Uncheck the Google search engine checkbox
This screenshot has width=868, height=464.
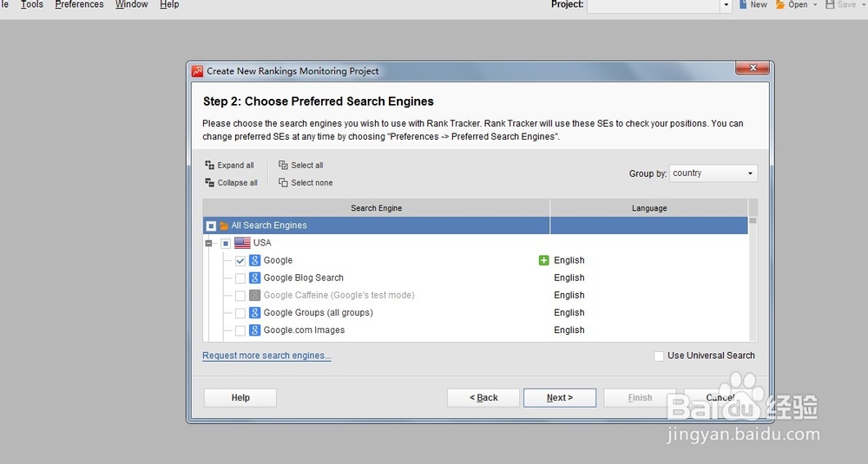[240, 260]
